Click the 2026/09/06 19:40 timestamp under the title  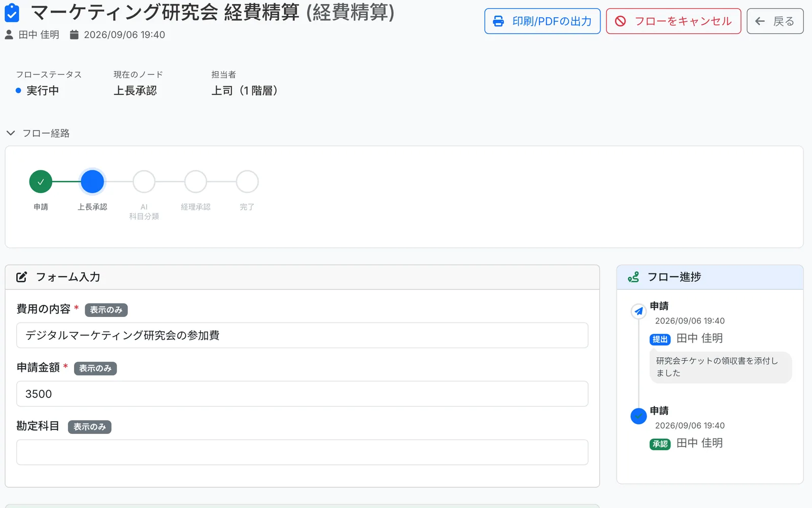(x=124, y=35)
